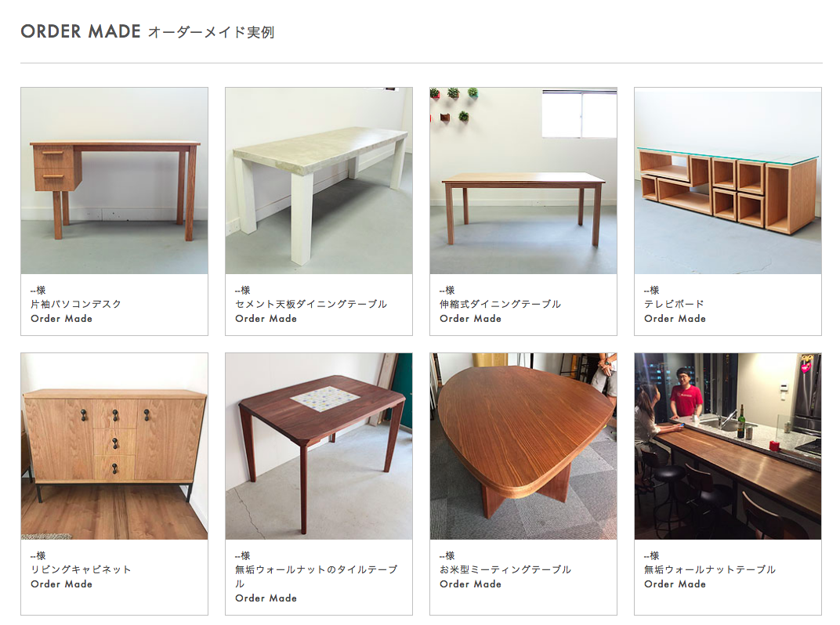
Task: Click Order Made label under テレビボード
Action: [675, 319]
